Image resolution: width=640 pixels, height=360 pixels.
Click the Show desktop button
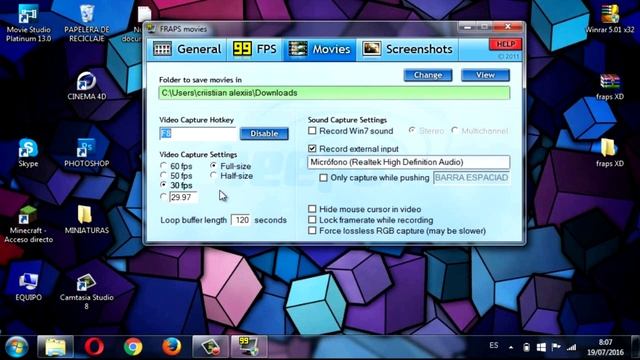(x=635, y=347)
